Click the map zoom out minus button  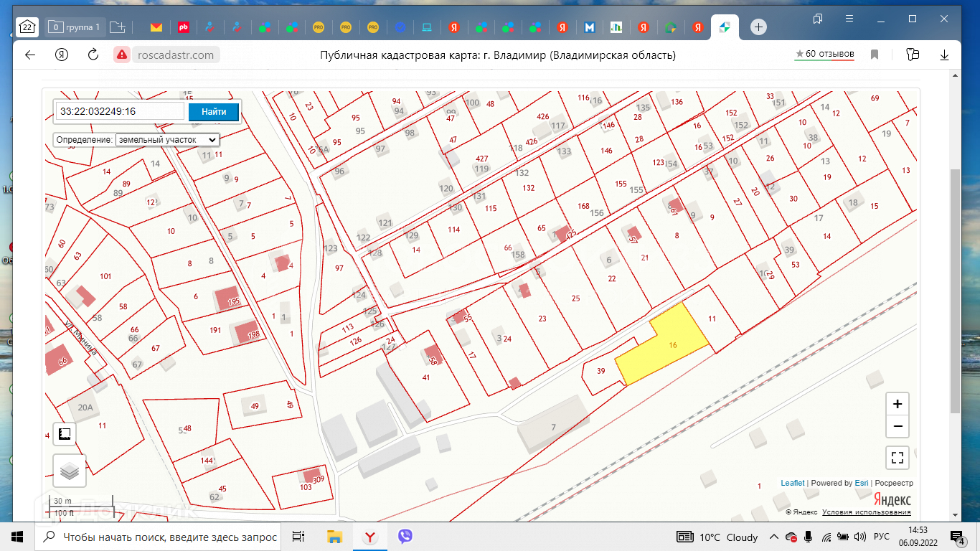(x=897, y=427)
